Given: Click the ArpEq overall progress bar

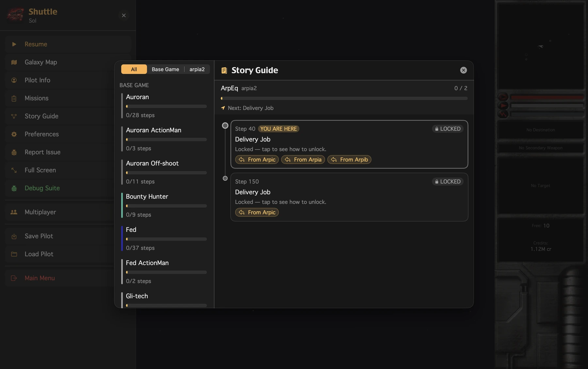Looking at the screenshot, I should pos(344,98).
